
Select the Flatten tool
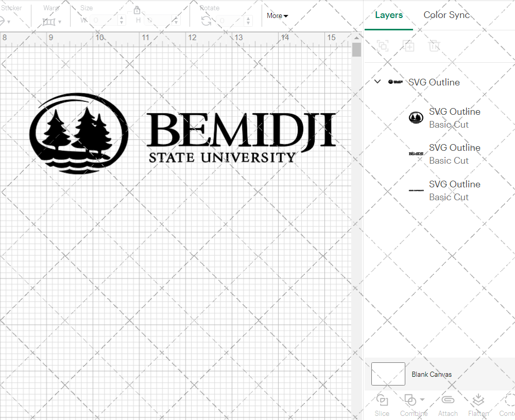[x=478, y=399]
